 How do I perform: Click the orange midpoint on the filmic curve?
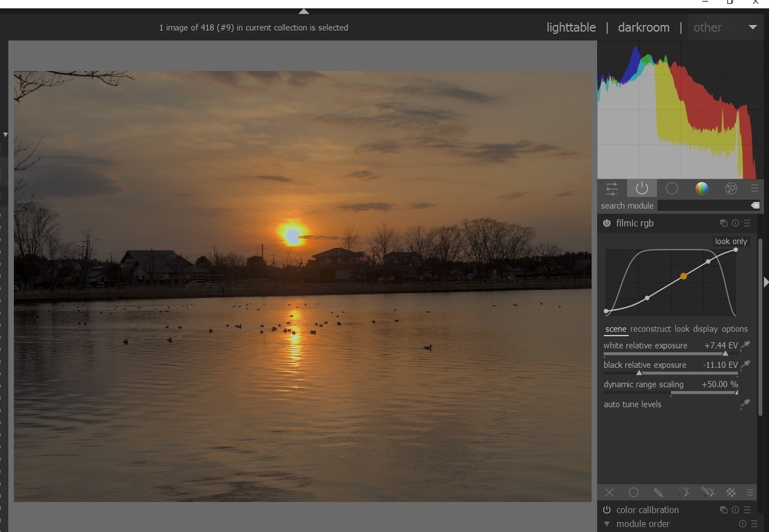(x=684, y=276)
